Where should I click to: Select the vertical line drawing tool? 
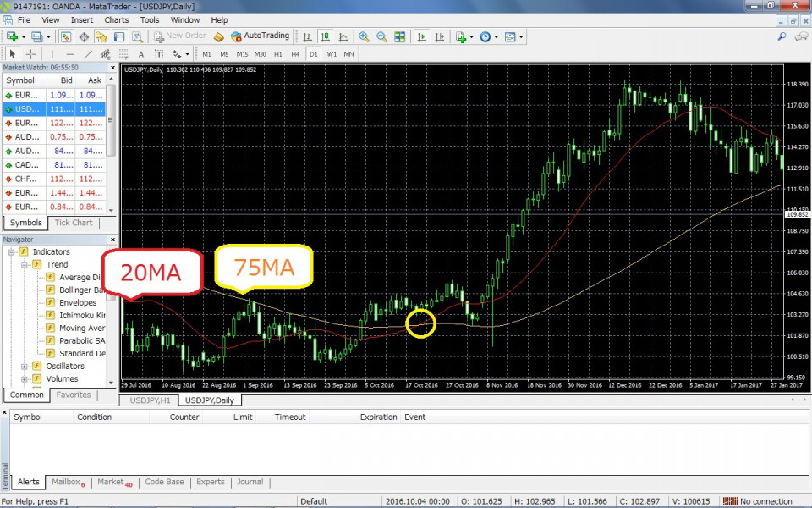[52, 54]
